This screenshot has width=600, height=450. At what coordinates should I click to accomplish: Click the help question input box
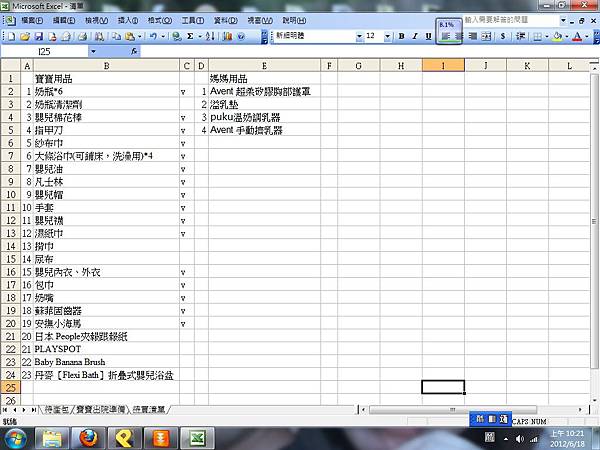click(512, 20)
